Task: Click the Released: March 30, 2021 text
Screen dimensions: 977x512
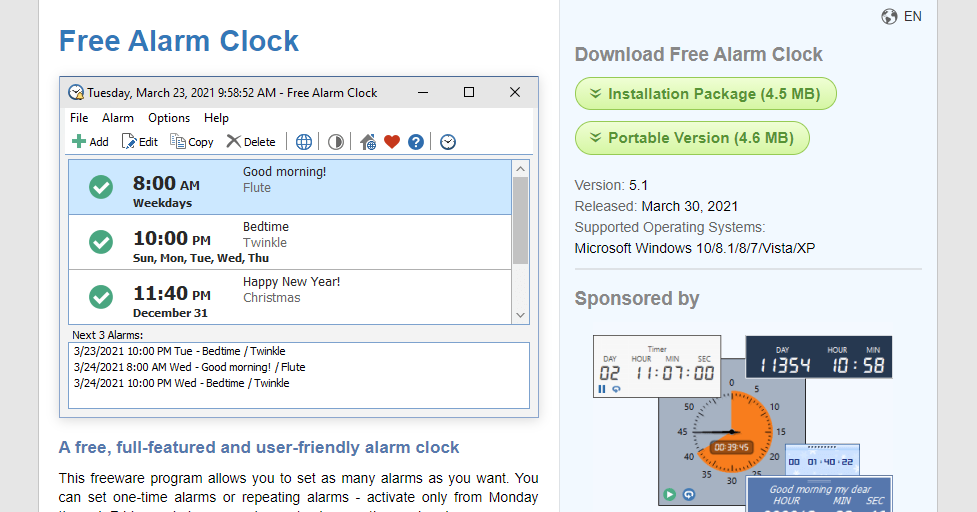Action: [656, 206]
